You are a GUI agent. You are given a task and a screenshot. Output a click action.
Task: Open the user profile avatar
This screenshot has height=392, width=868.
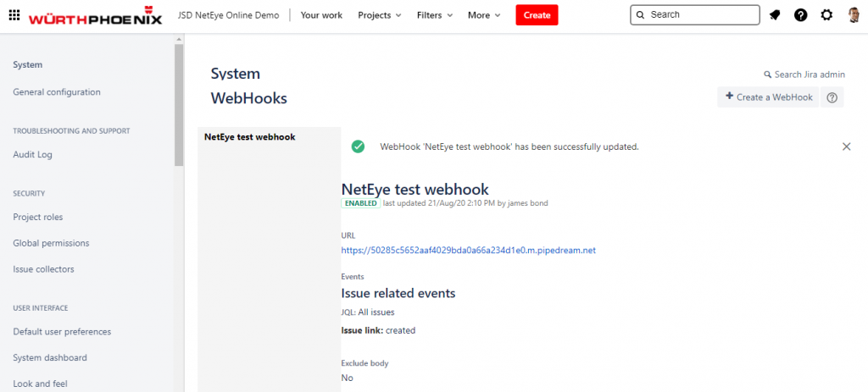pyautogui.click(x=853, y=15)
